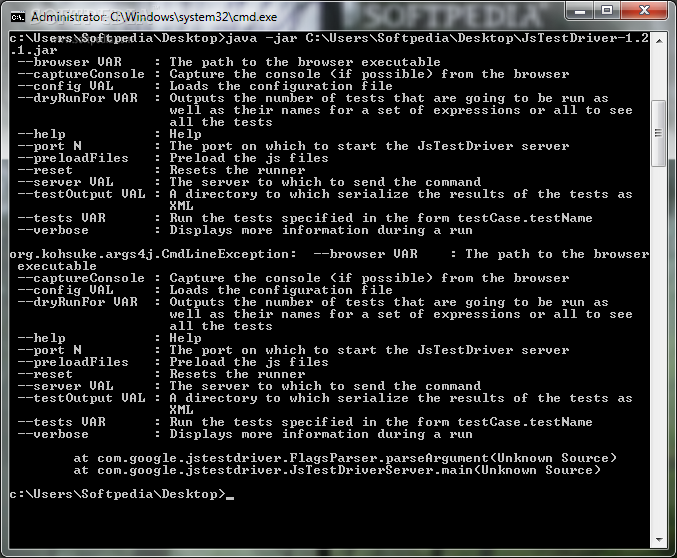Click '--port N' below the exception line
Image resolution: width=677 pixels, height=558 pixels.
pyautogui.click(x=50, y=350)
